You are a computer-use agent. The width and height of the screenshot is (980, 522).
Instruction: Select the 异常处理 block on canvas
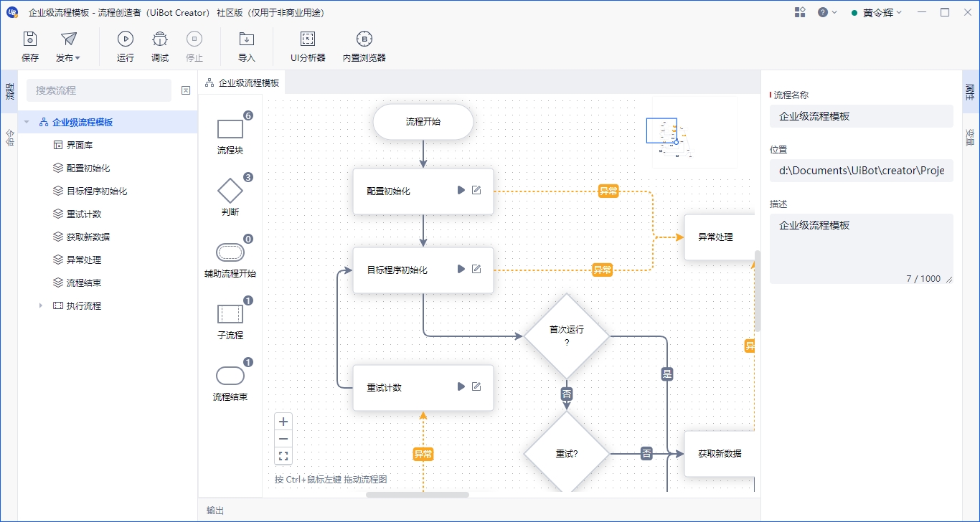(720, 237)
